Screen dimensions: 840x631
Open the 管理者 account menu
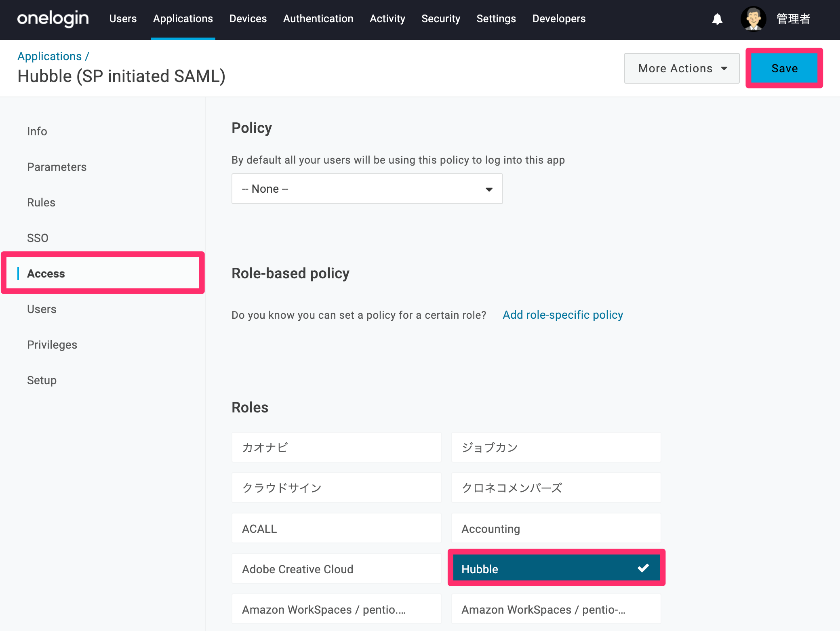793,19
